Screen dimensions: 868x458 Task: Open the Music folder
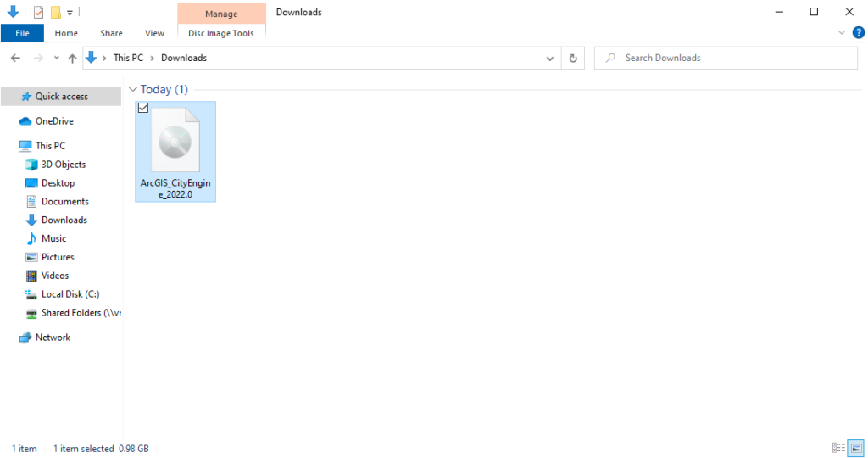coord(53,238)
